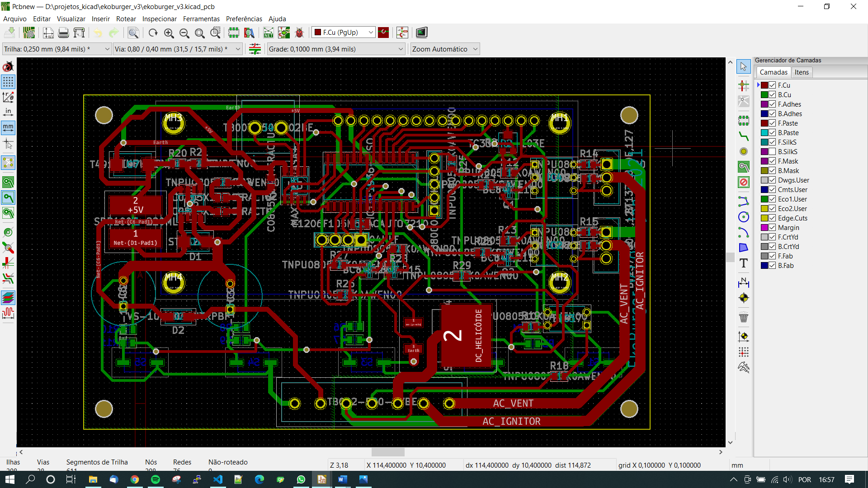The width and height of the screenshot is (868, 488).
Task: Expand the Grade grid size dropdown
Action: pyautogui.click(x=401, y=49)
